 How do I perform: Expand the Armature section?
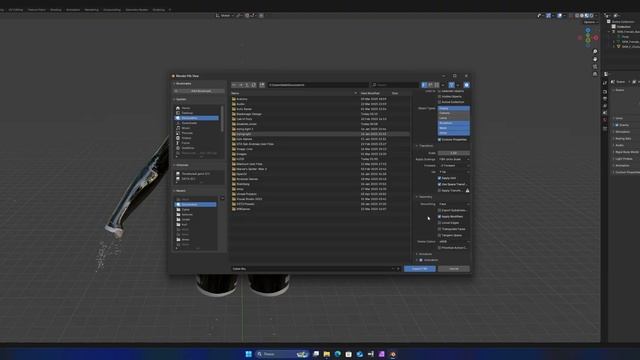click(x=424, y=254)
